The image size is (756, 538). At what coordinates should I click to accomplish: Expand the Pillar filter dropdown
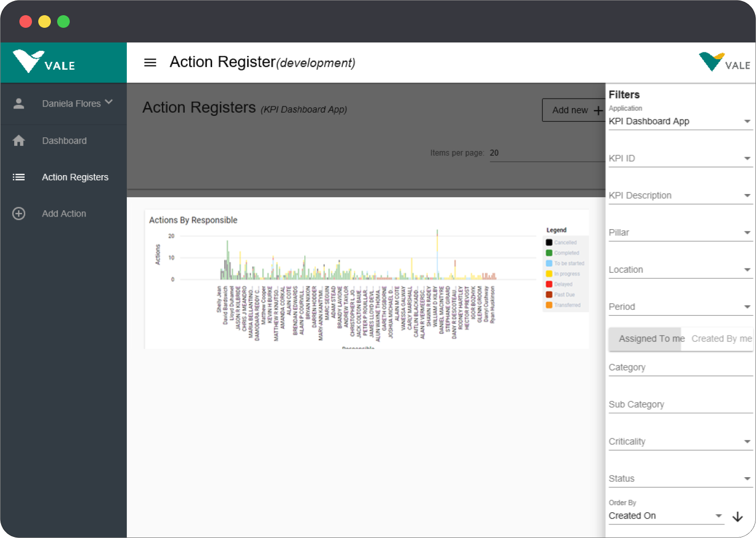pos(681,233)
